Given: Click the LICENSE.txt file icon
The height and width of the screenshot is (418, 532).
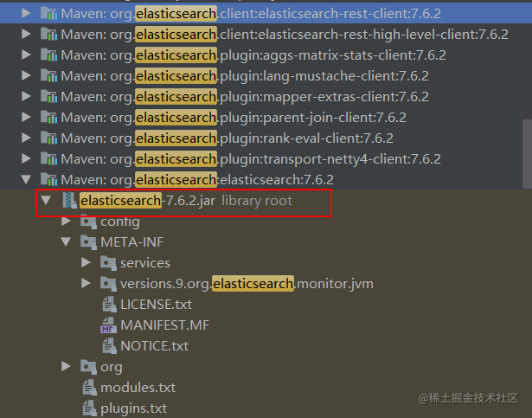Looking at the screenshot, I should (110, 305).
